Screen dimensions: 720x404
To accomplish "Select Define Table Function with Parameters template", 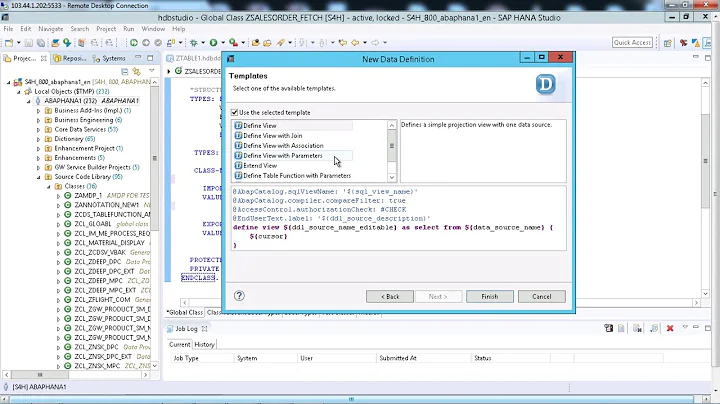I will [297, 176].
